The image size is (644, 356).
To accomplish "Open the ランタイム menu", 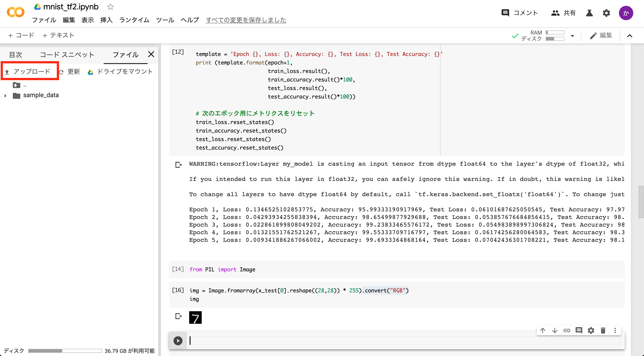I will pyautogui.click(x=134, y=20).
